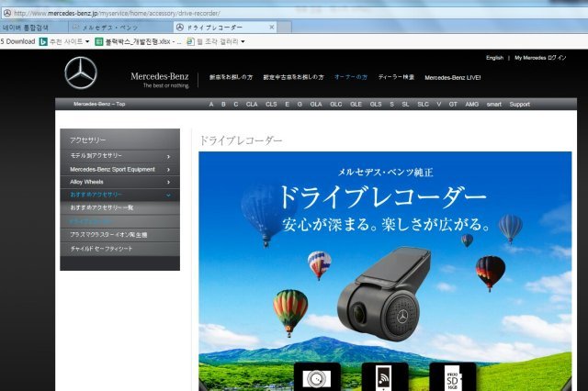Click the Bing suggested sites icon
The width and height of the screenshot is (588, 391).
(x=43, y=41)
